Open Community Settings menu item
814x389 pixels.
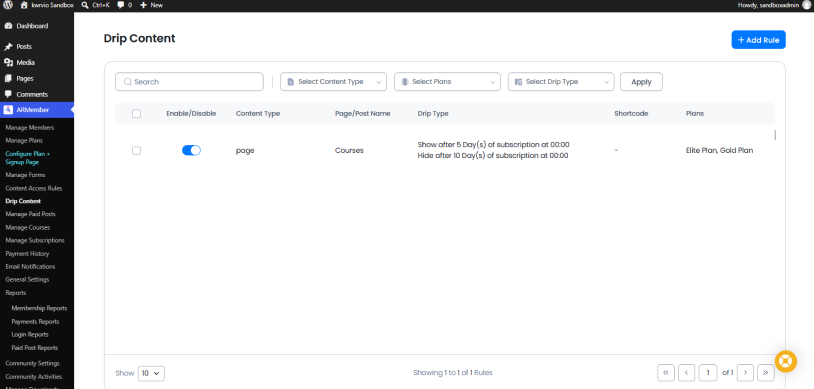click(x=32, y=364)
